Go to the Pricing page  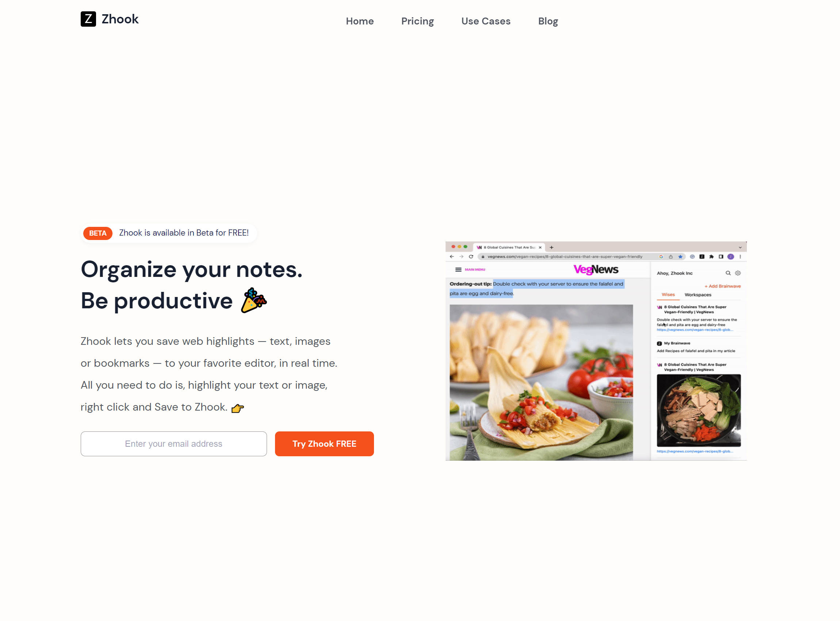[x=417, y=21]
